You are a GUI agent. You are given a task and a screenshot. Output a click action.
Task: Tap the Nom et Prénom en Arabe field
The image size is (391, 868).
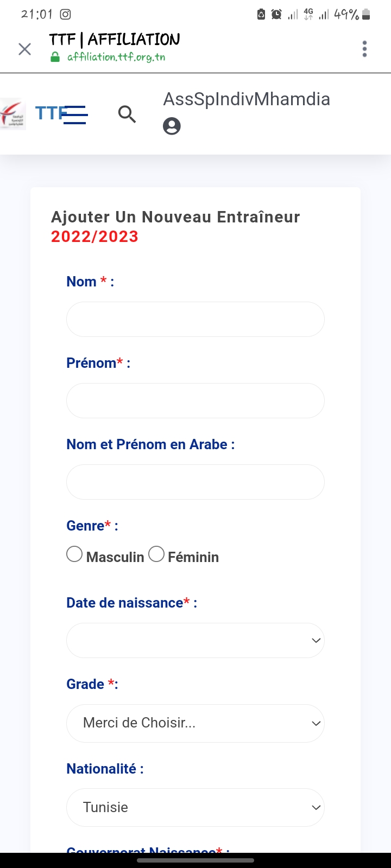click(x=195, y=482)
